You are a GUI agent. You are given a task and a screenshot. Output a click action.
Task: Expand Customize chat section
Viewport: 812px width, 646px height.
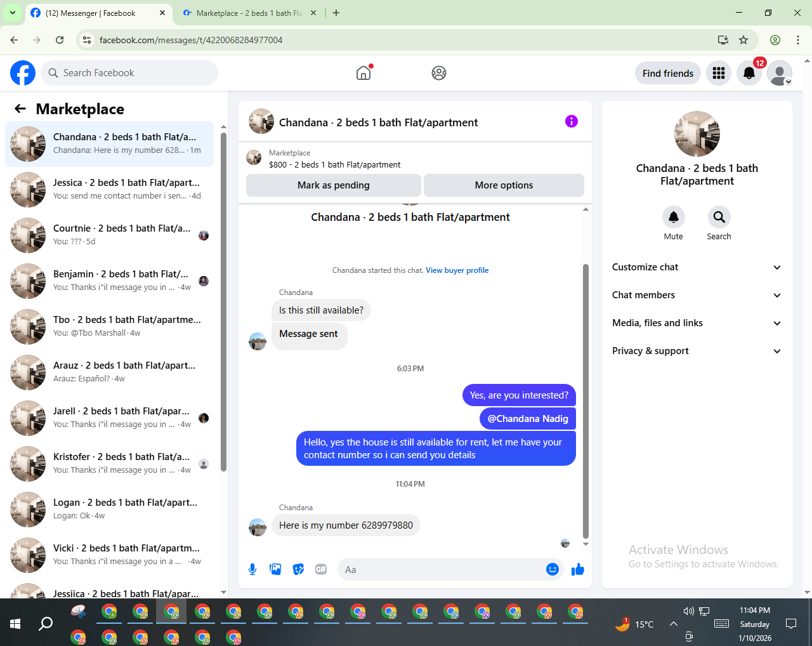click(697, 267)
